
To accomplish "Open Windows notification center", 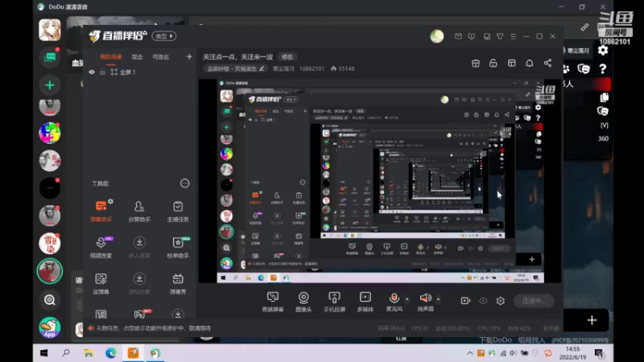I will click(x=599, y=353).
